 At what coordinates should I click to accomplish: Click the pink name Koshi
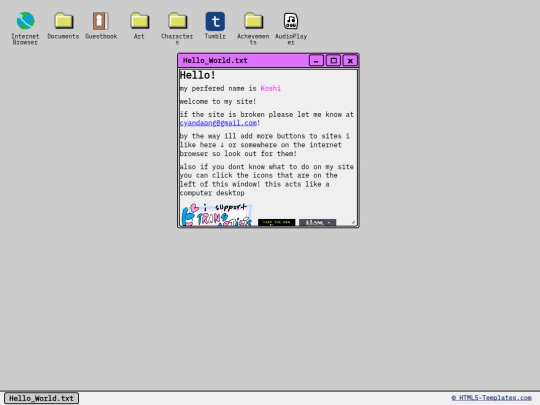(x=271, y=89)
